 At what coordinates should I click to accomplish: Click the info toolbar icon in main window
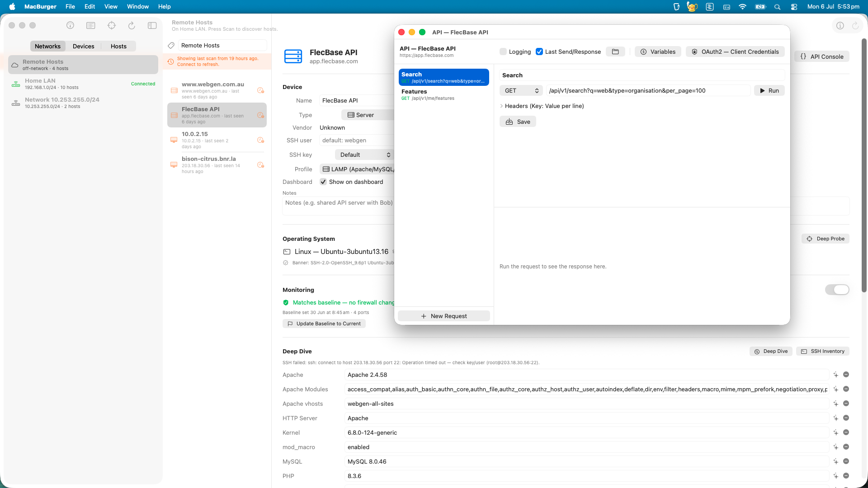70,26
